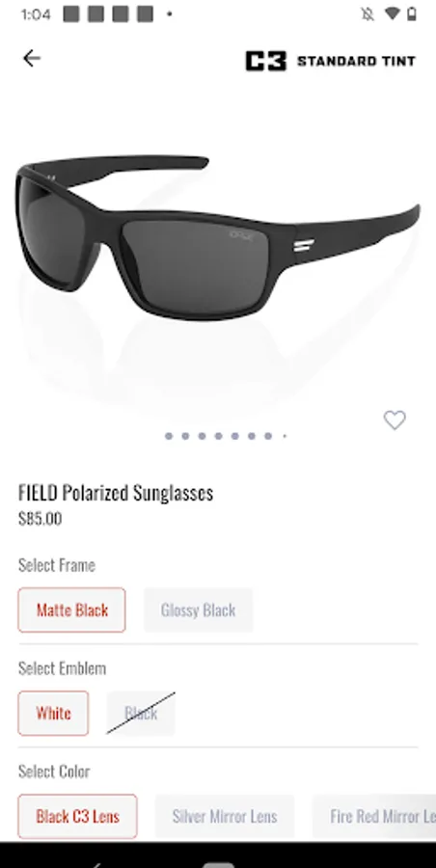The image size is (436, 868).
Task: Jump to the fourth image carousel dot
Action: (218, 436)
